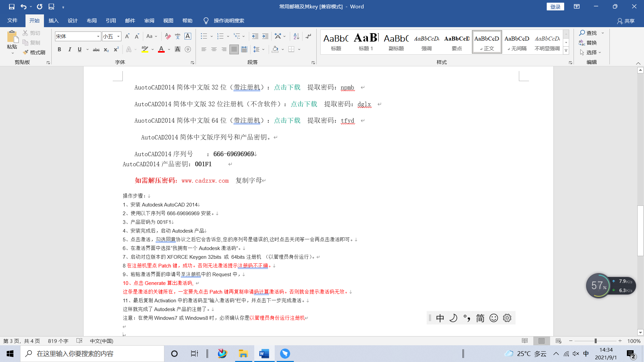Expand the Styles gallery list

coord(566,51)
